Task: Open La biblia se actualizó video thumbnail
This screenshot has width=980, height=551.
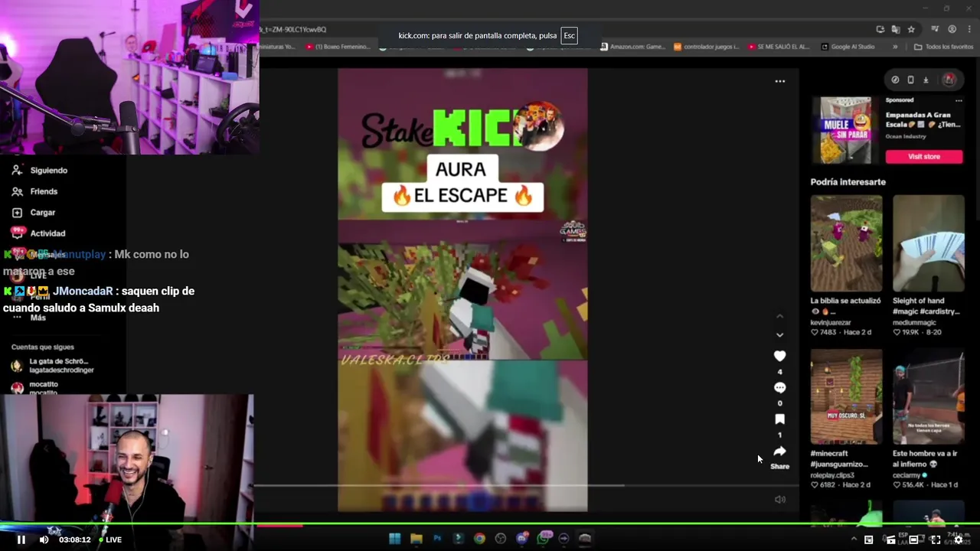Action: [x=846, y=243]
